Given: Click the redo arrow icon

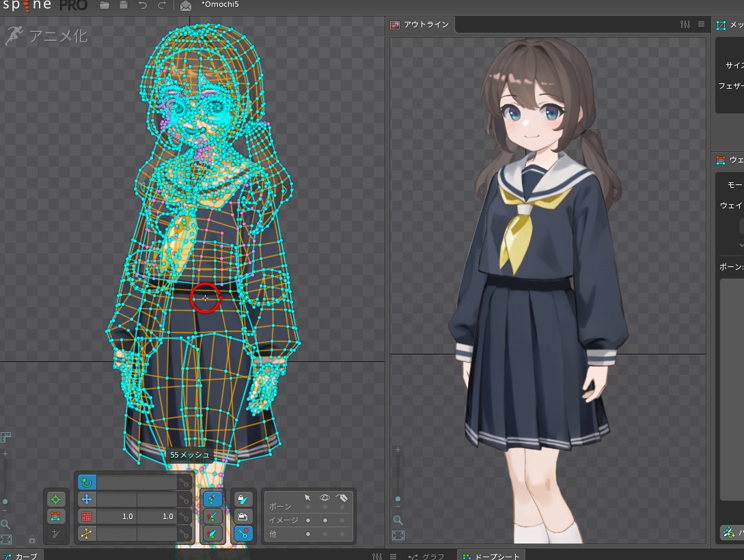Looking at the screenshot, I should [x=162, y=5].
